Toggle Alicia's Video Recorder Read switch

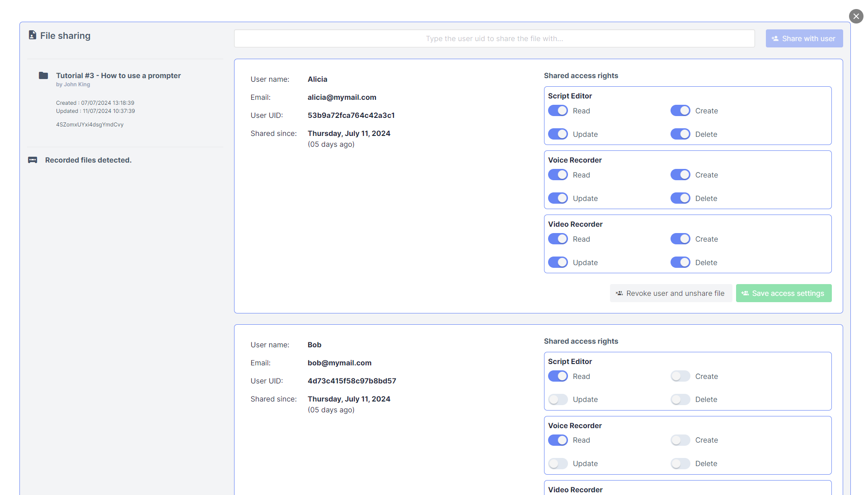(558, 239)
